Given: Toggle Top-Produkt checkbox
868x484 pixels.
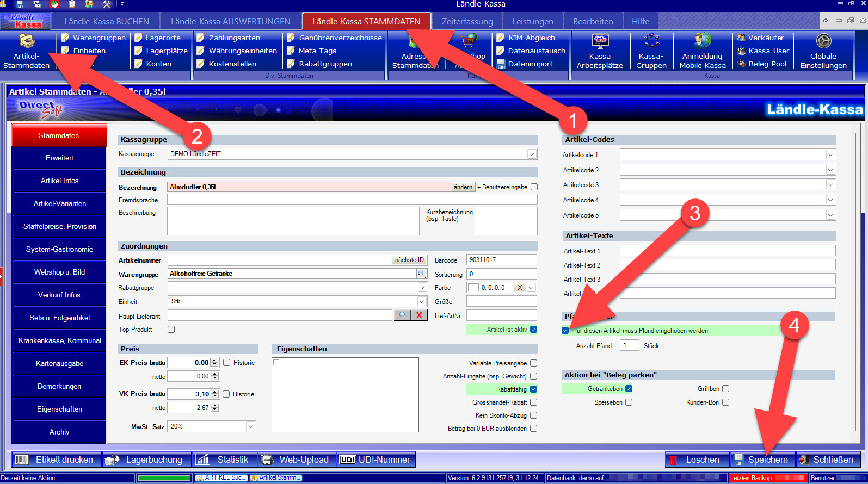Looking at the screenshot, I should tap(171, 330).
